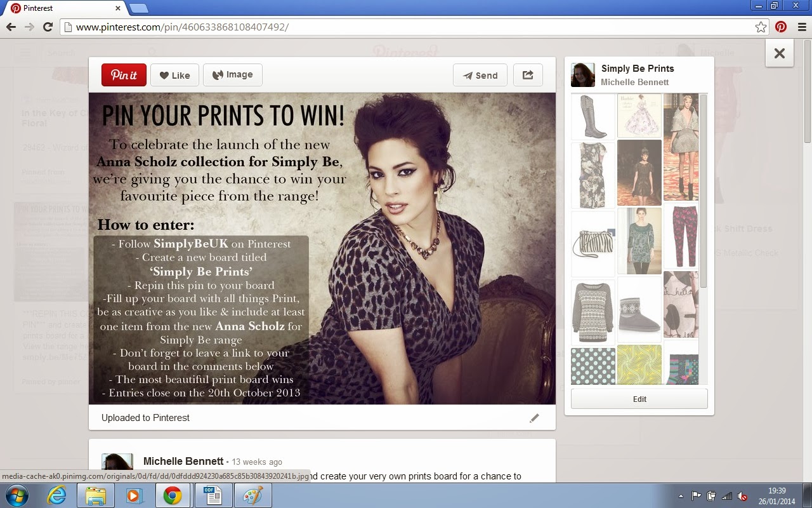812x508 pixels.
Task: Open the runway model in printed cape thumbnail
Action: [x=681, y=147]
